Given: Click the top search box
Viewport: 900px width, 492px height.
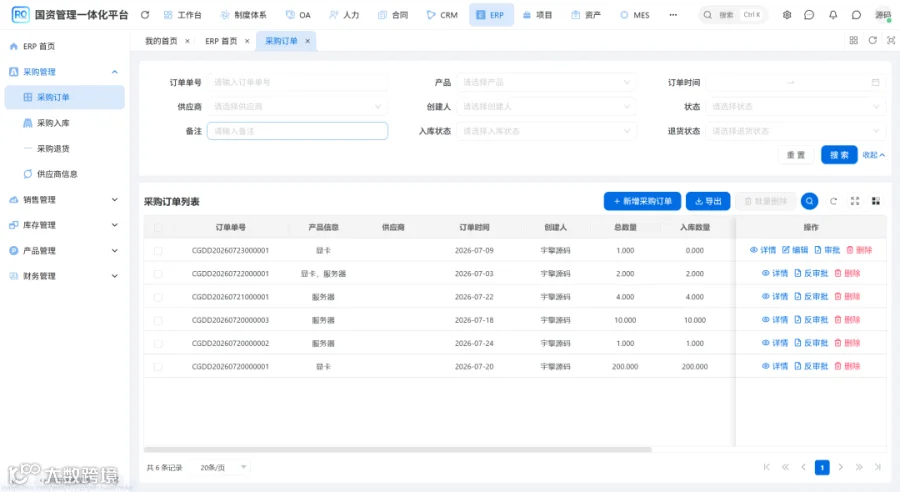Looking at the screenshot, I should 733,15.
